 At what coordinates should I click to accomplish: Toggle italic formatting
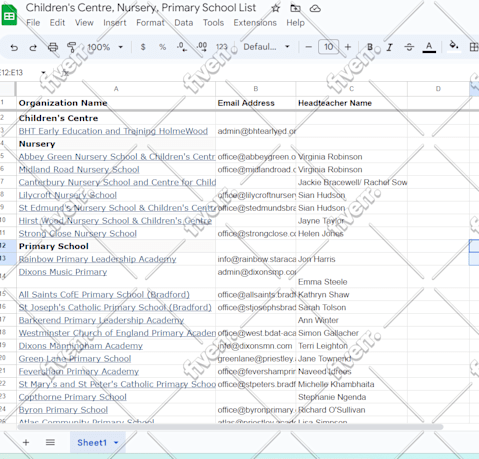(x=389, y=47)
